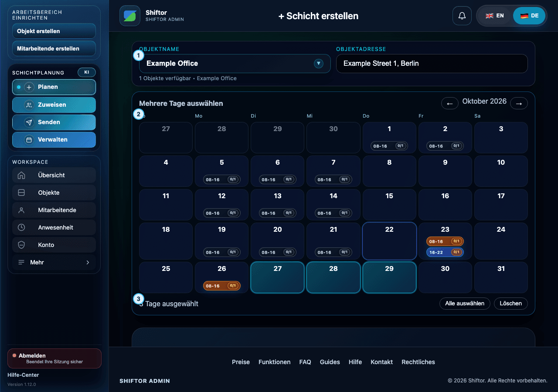Click the shield icon beside Konto
558x392 pixels.
21,245
